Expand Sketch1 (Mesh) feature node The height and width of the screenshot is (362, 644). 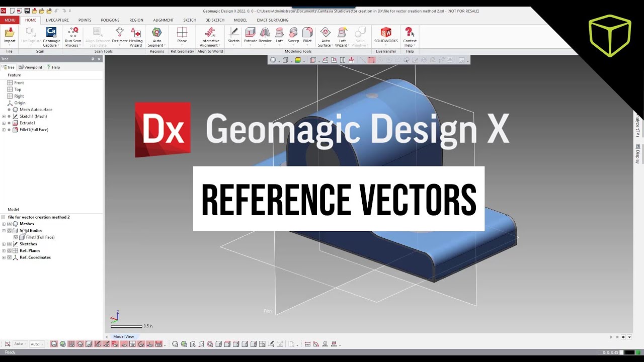(4, 116)
